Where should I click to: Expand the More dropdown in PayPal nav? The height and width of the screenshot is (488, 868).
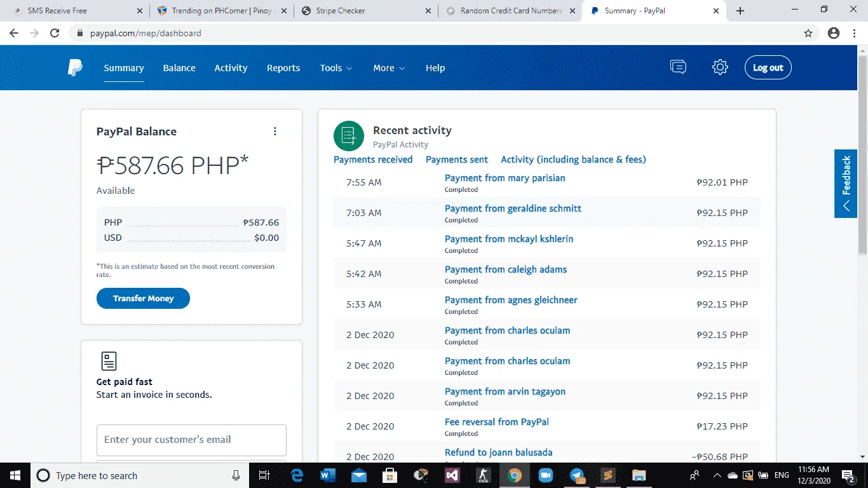[389, 68]
